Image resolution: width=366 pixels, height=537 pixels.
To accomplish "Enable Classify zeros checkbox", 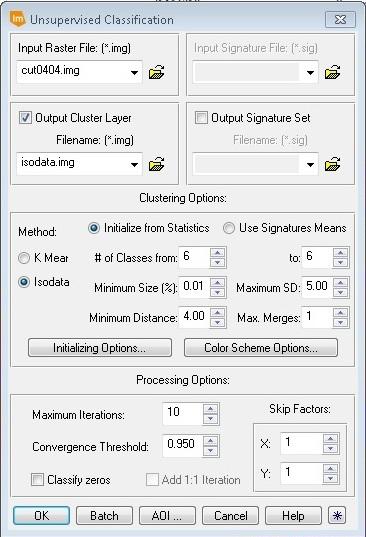I will click(37, 479).
